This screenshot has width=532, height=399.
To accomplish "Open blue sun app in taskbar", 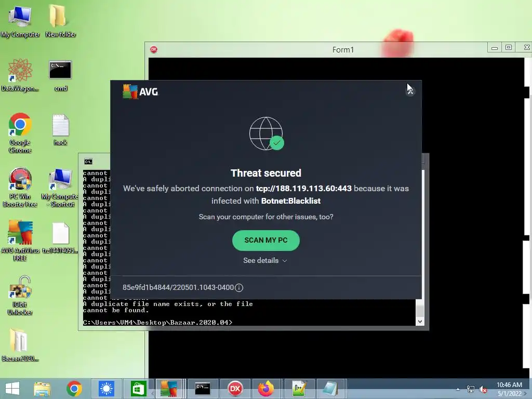I will pyautogui.click(x=106, y=389).
